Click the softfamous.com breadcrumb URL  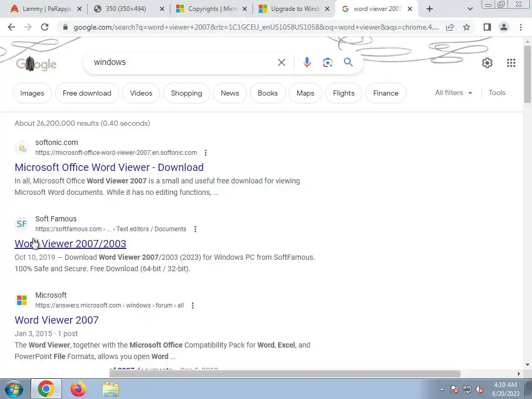[x=111, y=229]
